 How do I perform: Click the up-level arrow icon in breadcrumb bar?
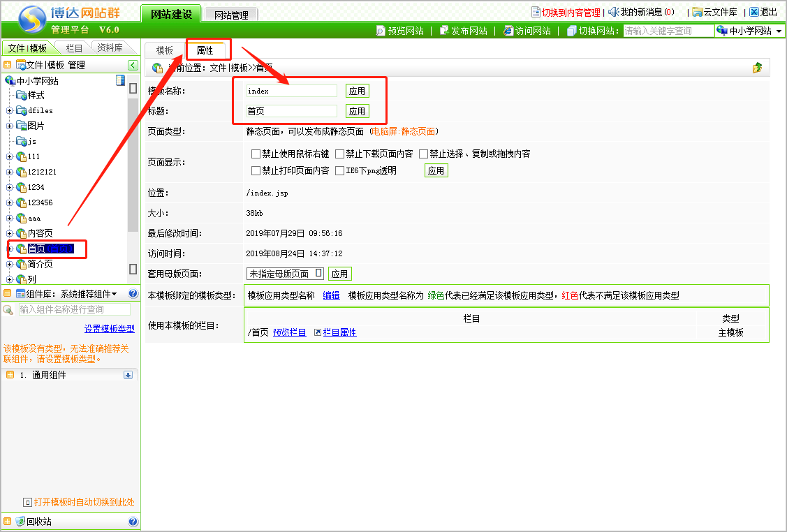pyautogui.click(x=757, y=68)
